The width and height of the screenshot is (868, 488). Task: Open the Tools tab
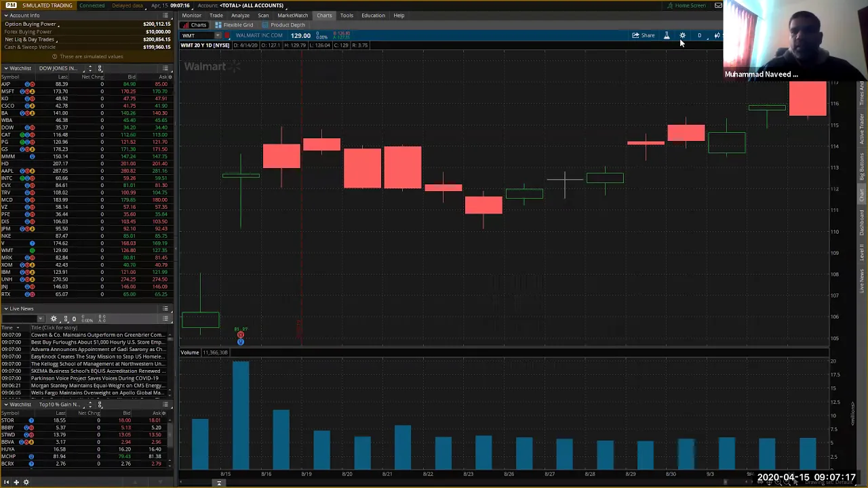click(x=347, y=15)
